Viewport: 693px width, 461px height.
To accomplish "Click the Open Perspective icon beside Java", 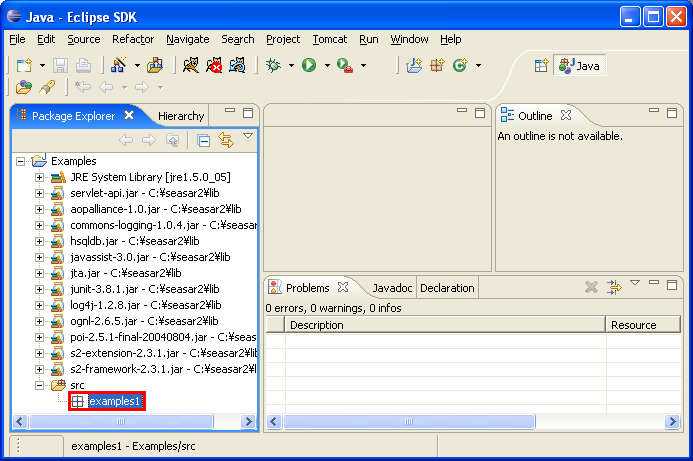I will 541,65.
